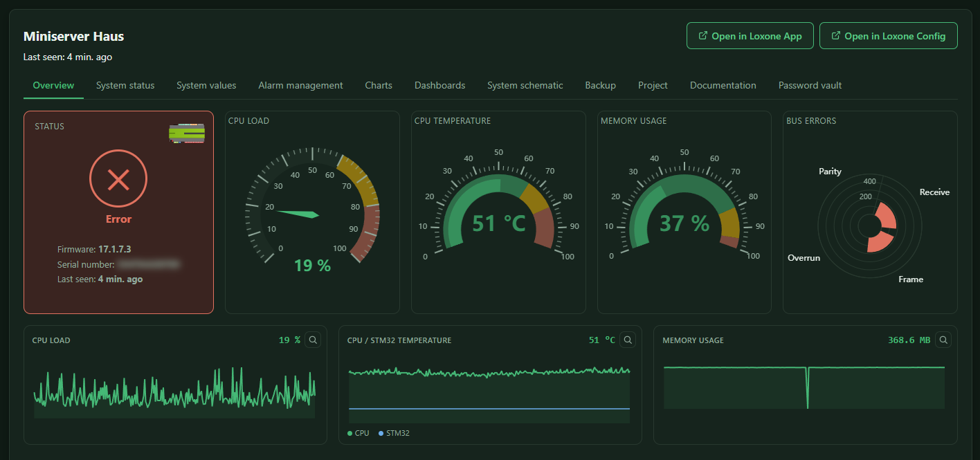Switch to Dashboards tab
Image resolution: width=980 pixels, height=460 pixels.
click(439, 85)
